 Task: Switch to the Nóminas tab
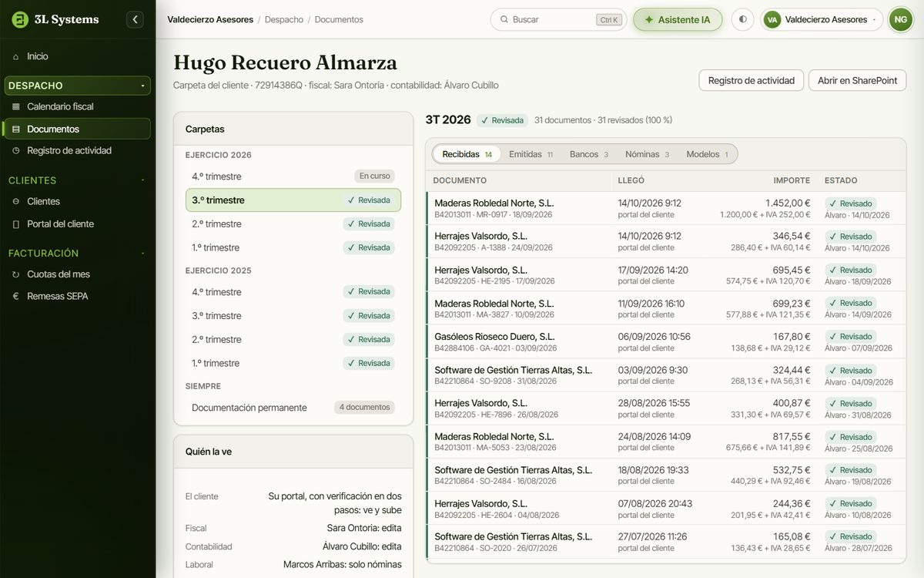(x=647, y=154)
